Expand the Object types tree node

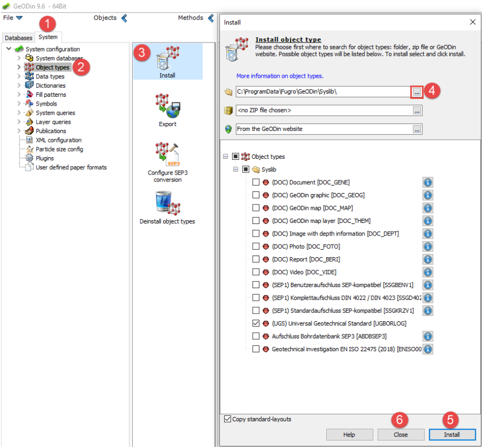point(226,157)
